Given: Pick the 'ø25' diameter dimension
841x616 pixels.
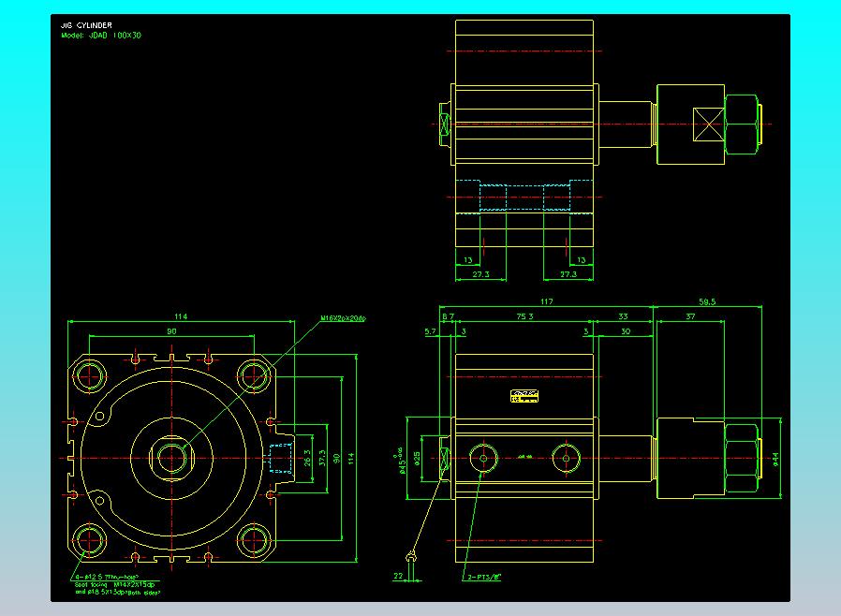Looking at the screenshot, I should click(x=417, y=459).
